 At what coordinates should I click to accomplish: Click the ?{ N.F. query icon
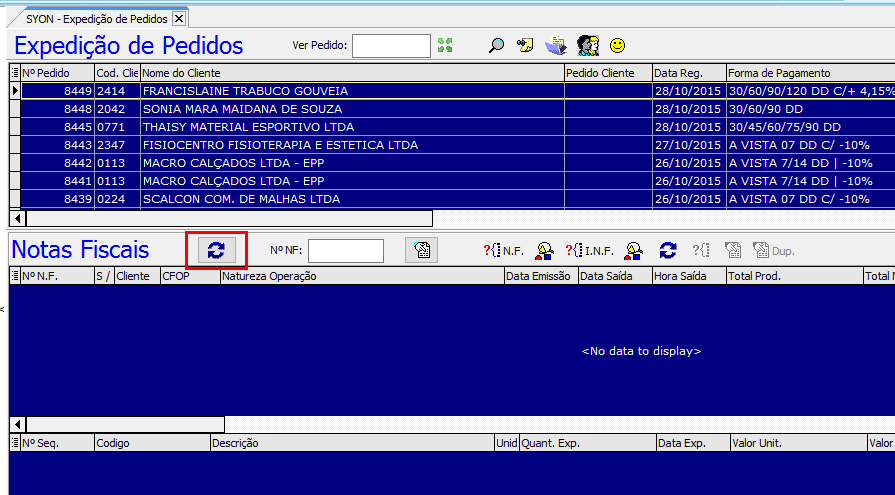[503, 251]
